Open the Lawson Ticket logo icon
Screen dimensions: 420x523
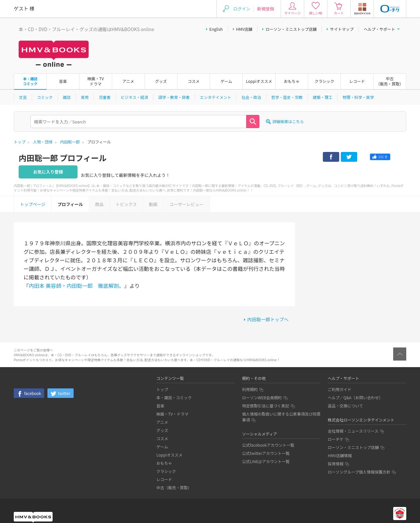click(x=390, y=9)
